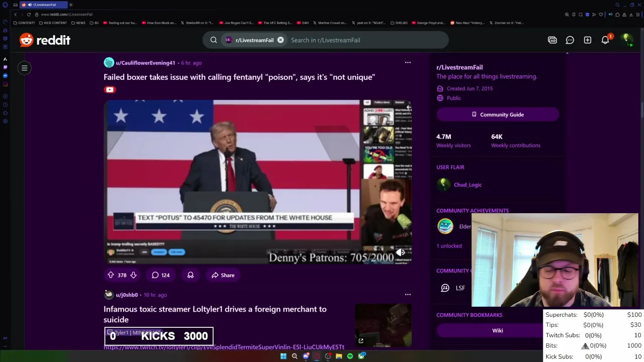Screen dimensions: 644x362
Task: Open Windows taskbar search
Action: point(294,356)
